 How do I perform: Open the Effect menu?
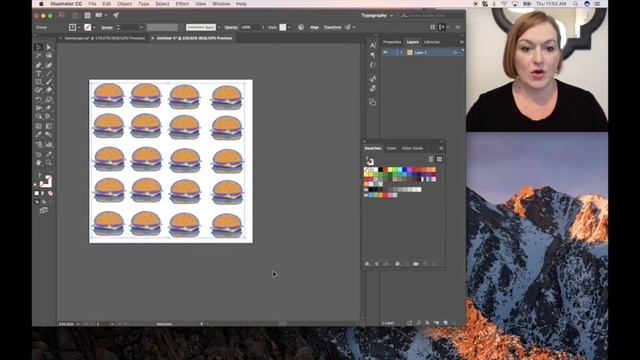point(182,4)
